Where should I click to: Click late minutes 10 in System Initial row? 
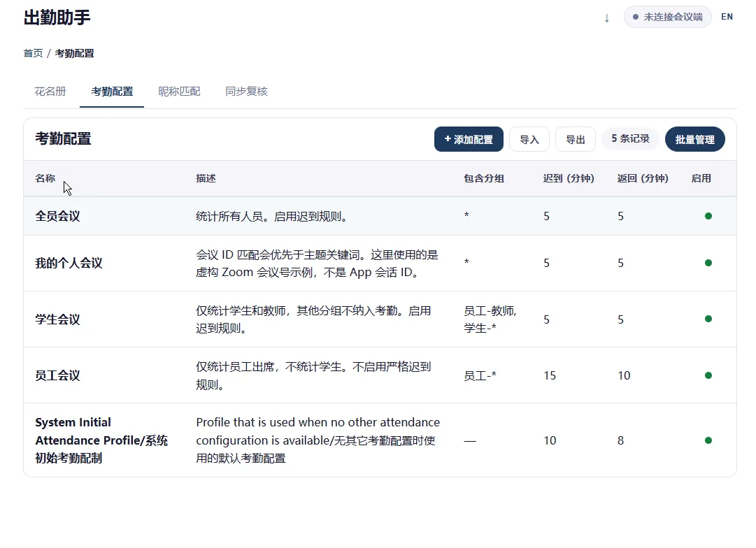(550, 440)
